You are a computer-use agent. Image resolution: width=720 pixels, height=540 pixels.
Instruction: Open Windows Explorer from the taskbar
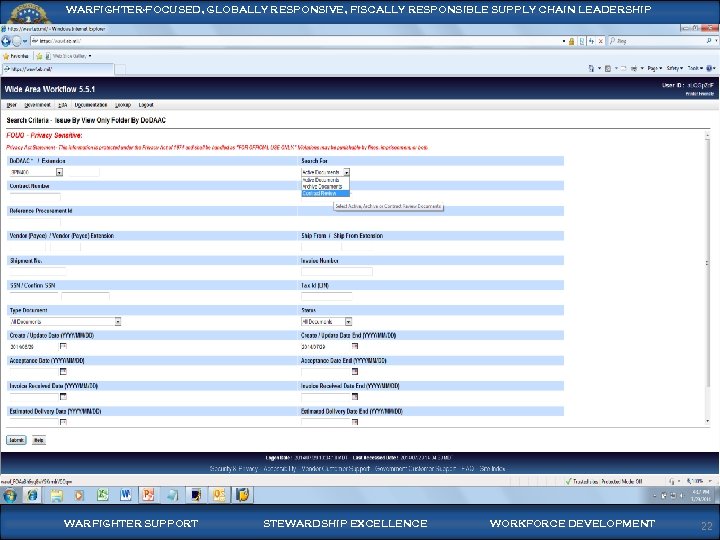point(56,495)
